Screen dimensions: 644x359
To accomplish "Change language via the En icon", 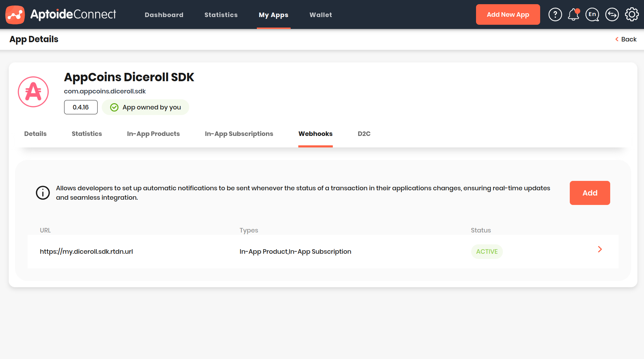I will 592,15.
